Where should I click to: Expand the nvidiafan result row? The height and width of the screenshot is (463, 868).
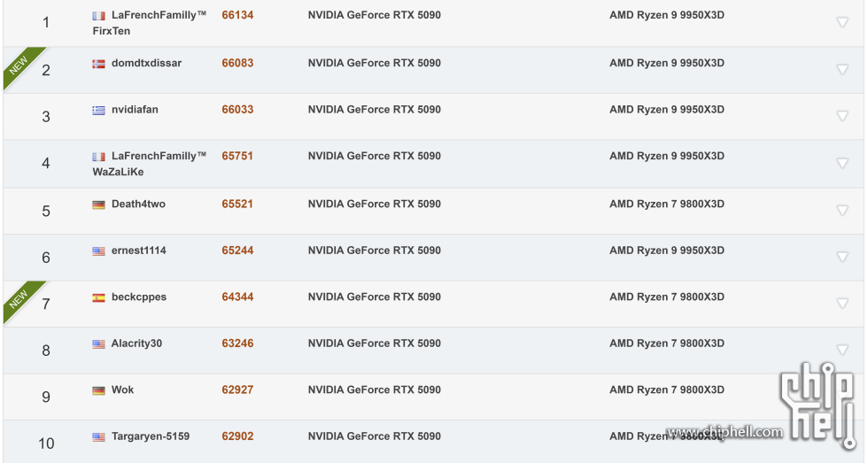coord(842,116)
